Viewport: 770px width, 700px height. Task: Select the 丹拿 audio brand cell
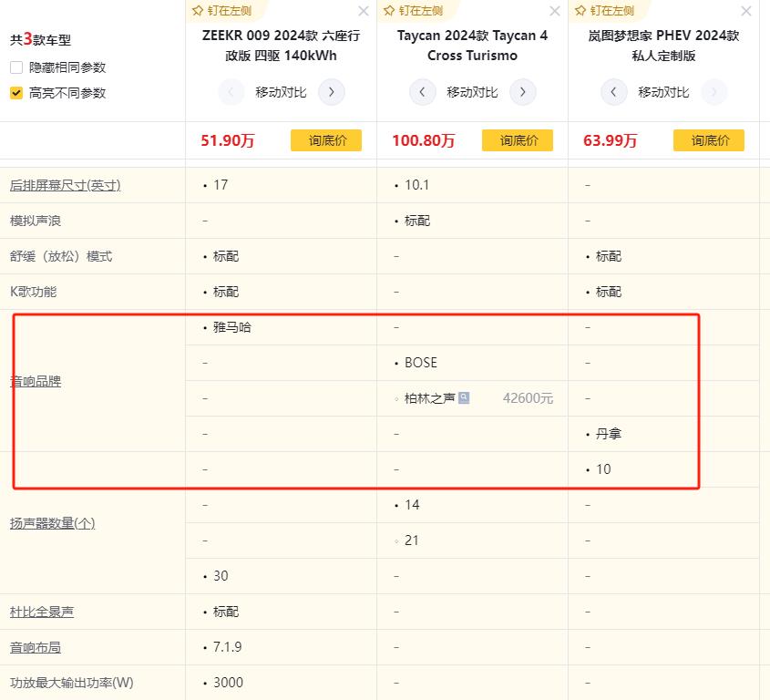(609, 434)
